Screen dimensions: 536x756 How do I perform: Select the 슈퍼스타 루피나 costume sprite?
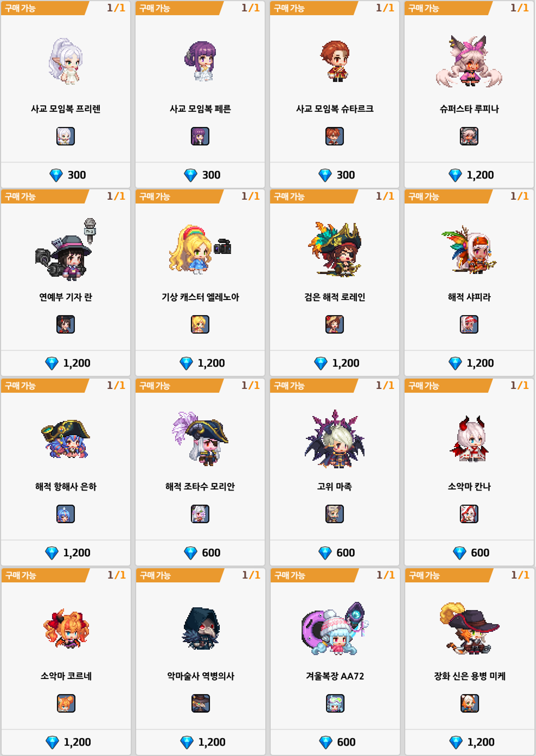[469, 61]
